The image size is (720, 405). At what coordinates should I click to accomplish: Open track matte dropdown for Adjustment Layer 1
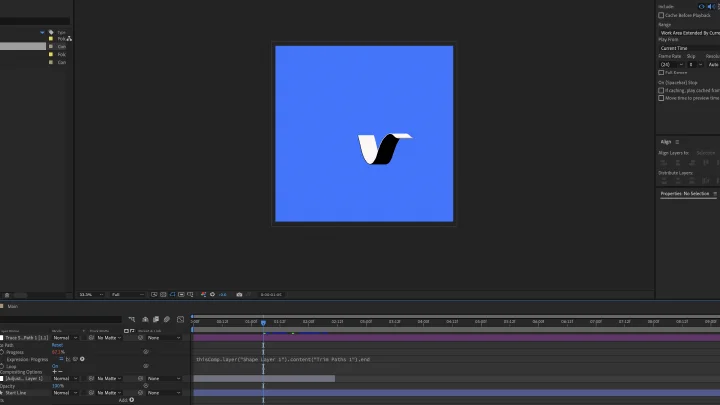(x=108, y=379)
